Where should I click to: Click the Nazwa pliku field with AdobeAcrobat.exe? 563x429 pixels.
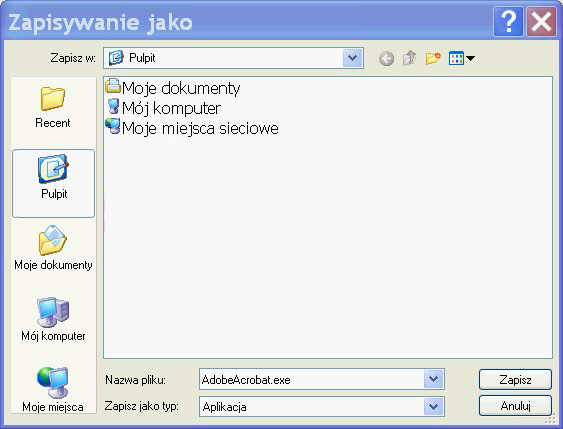click(322, 379)
